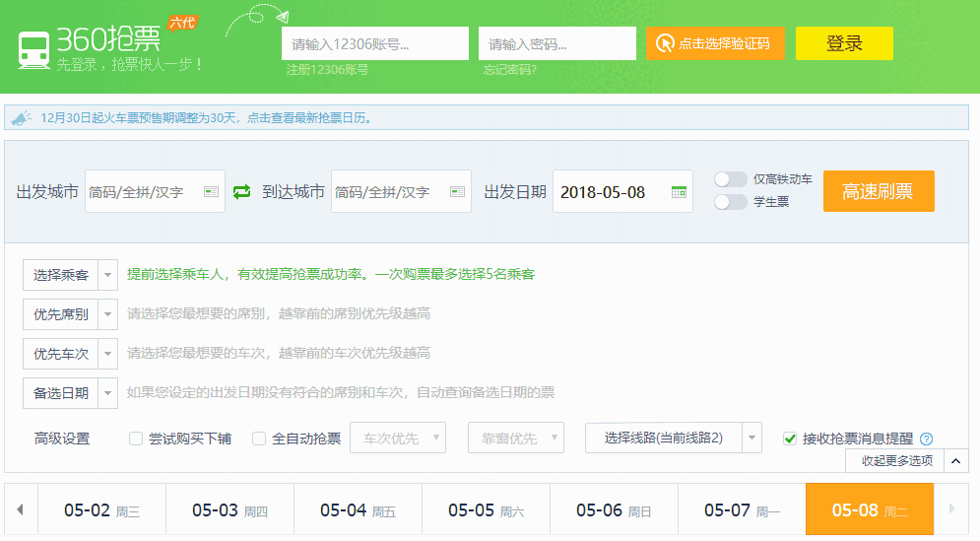Screen dimensions: 980x541
Task: Focus the 12306 account input field
Action: [375, 43]
